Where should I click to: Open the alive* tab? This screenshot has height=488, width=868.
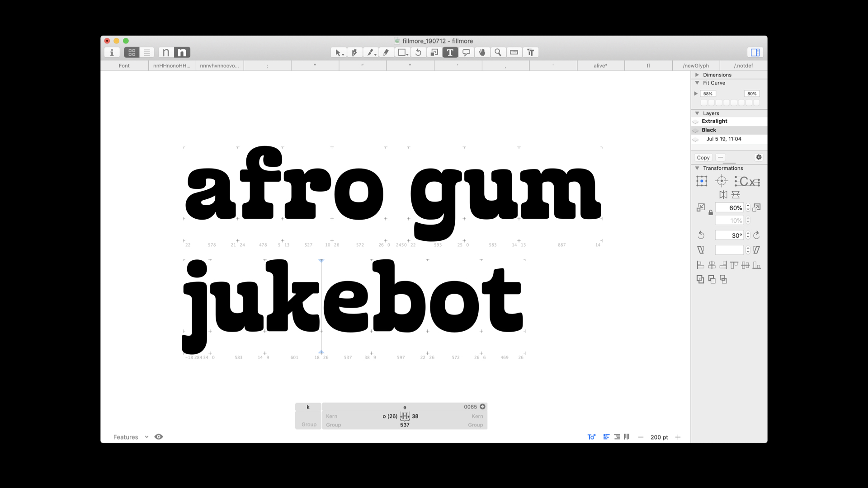[600, 66]
